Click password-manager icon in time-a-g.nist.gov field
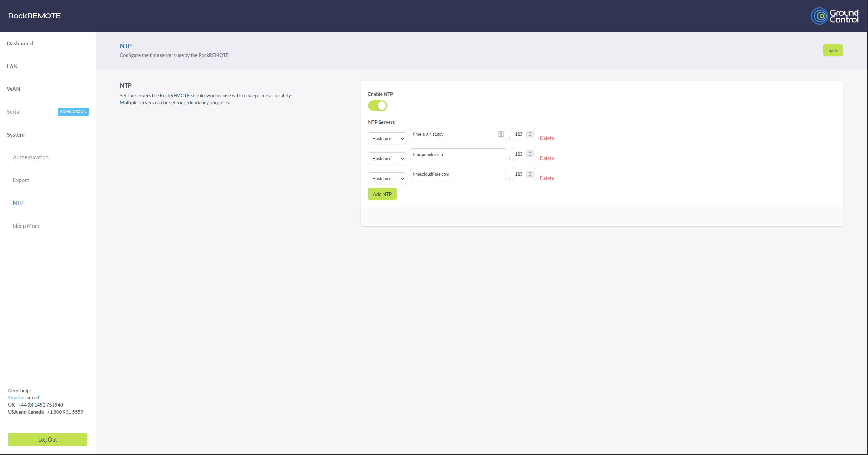Viewport: 868px width, 455px height. click(x=501, y=134)
